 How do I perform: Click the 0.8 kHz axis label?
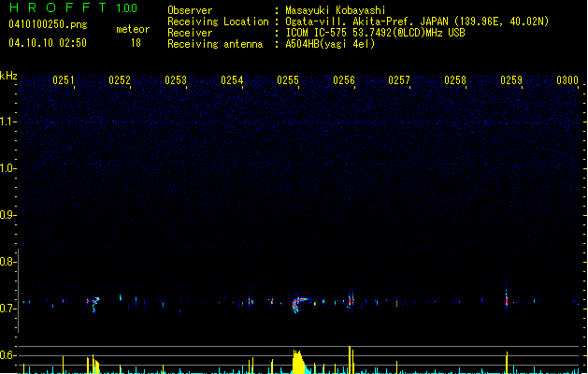point(7,262)
